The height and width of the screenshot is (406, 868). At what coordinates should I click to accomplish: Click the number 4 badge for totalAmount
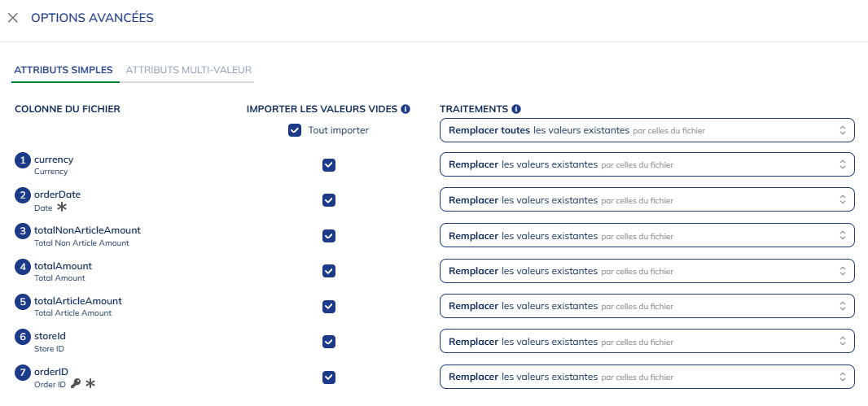click(23, 266)
